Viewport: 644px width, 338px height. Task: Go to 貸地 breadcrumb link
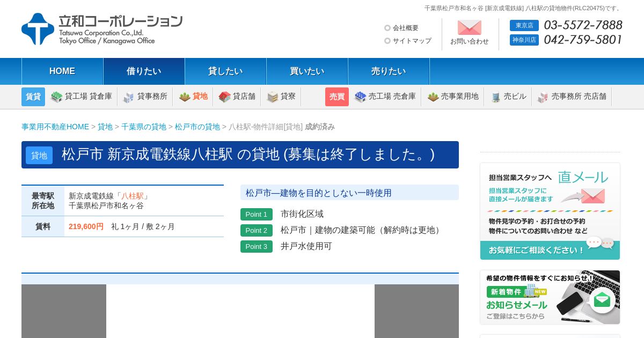pyautogui.click(x=105, y=127)
